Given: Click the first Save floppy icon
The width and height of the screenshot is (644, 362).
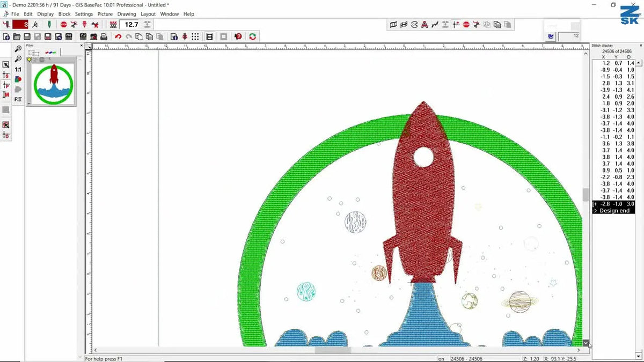Looking at the screenshot, I should [x=27, y=36].
